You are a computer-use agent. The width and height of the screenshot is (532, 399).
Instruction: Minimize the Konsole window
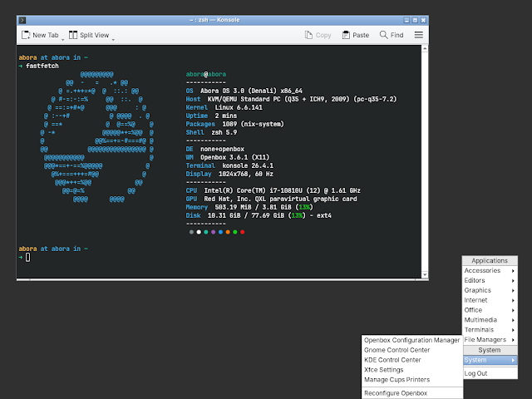tap(406, 20)
